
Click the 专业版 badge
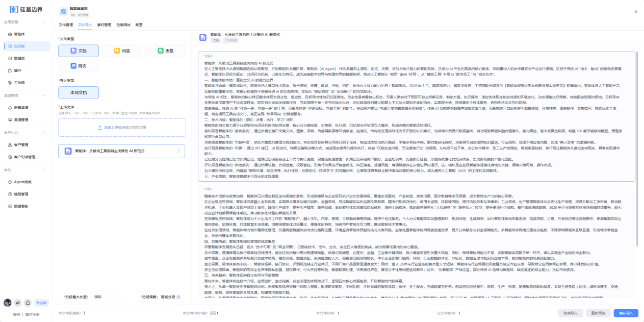41,303
